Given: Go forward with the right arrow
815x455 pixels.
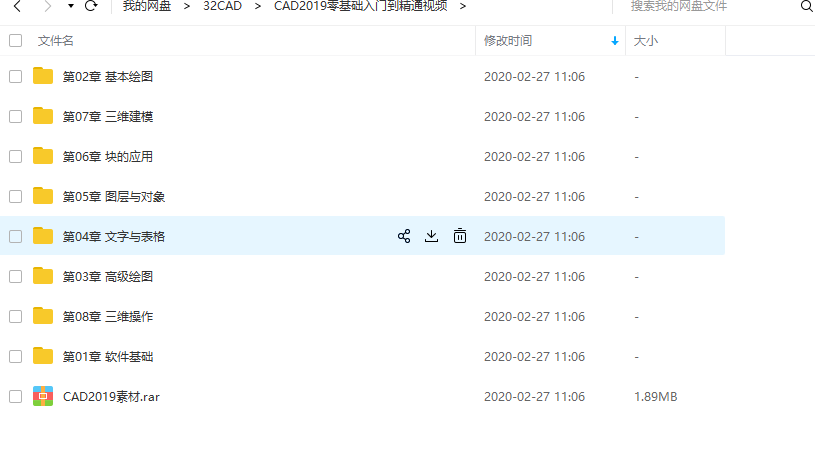Looking at the screenshot, I should [x=47, y=6].
